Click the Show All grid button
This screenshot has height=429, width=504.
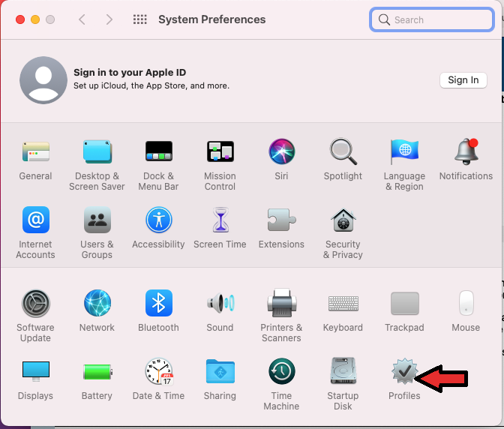click(139, 19)
